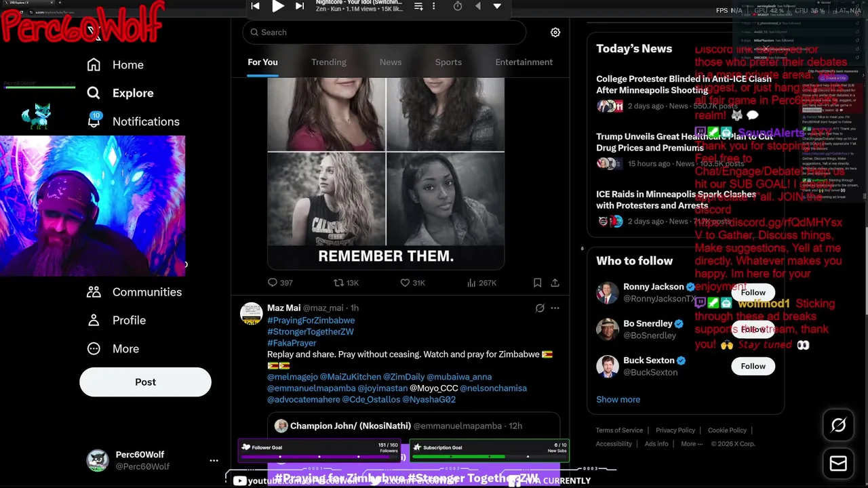Open the @ZimDaily mention

(403, 377)
